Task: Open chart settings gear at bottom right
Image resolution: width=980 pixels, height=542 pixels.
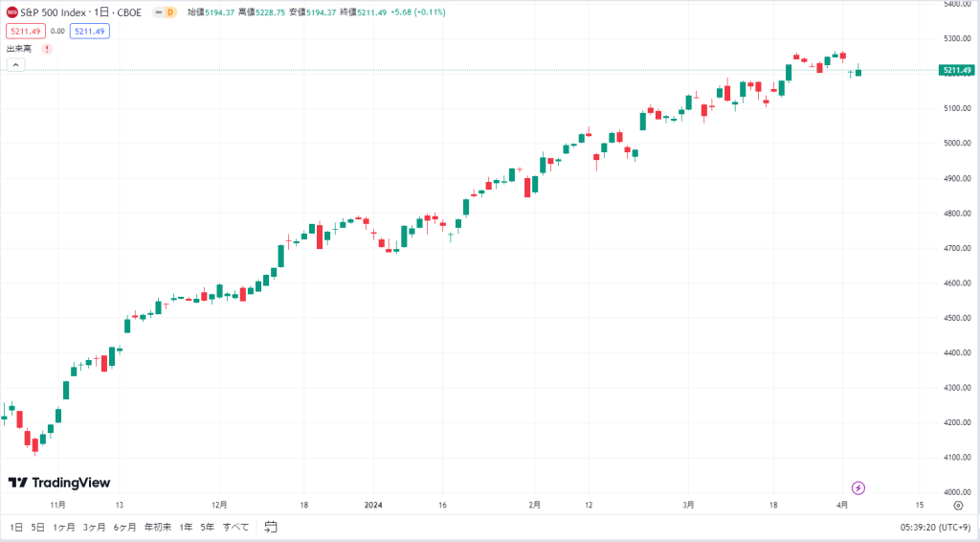Action: pos(958,505)
